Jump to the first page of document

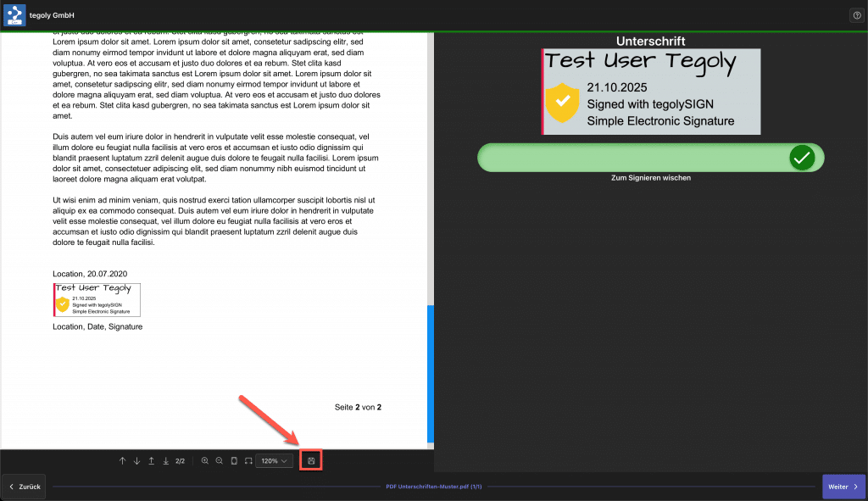pyautogui.click(x=151, y=461)
